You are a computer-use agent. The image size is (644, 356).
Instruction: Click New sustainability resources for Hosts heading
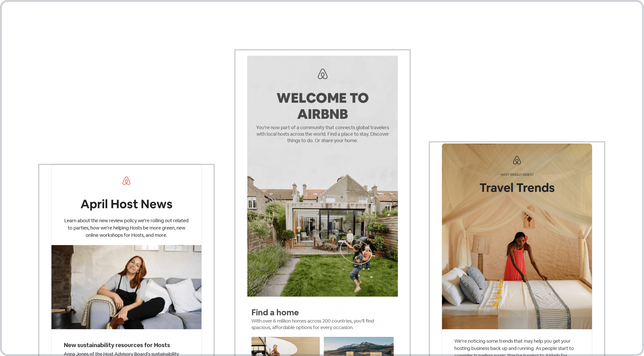coord(117,345)
